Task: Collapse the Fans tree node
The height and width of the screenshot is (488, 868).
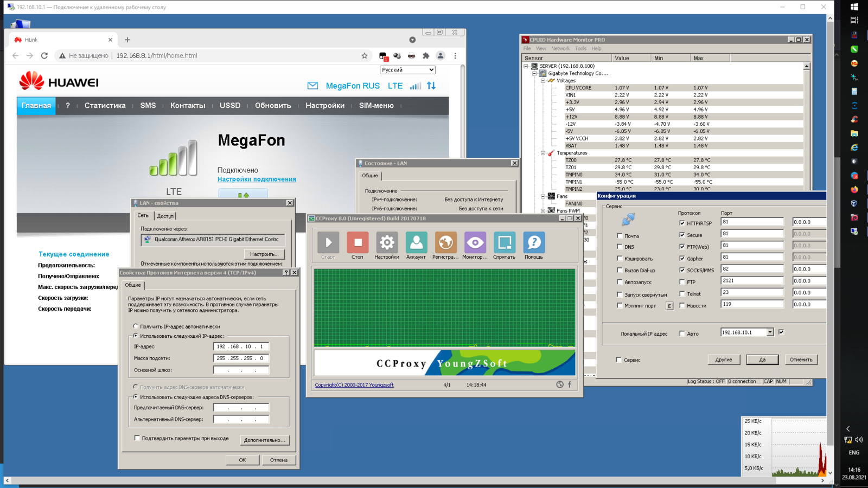Action: [x=543, y=196]
